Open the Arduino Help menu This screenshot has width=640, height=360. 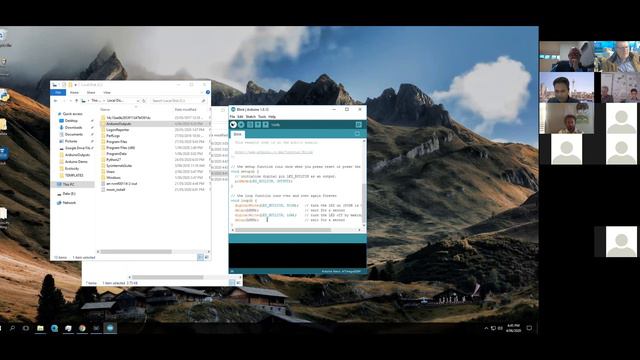[272, 117]
